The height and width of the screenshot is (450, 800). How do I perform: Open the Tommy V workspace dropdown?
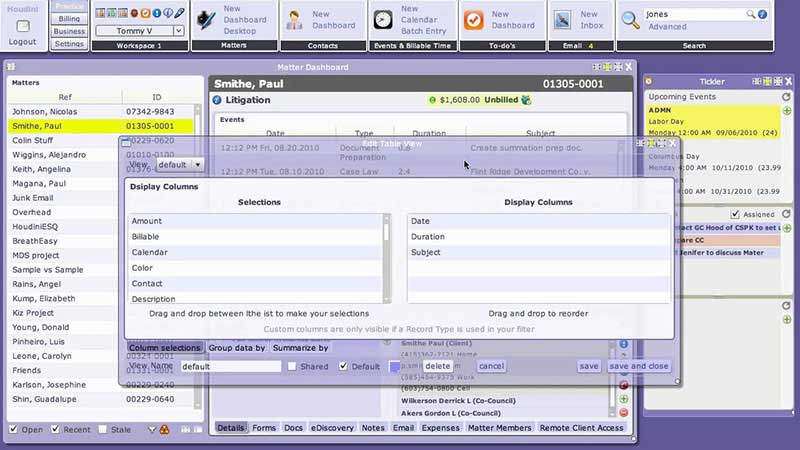click(x=178, y=31)
